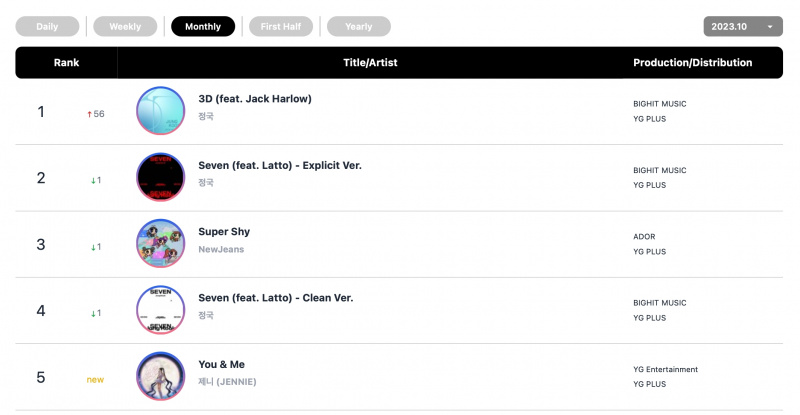Open the NewJeans artist link
The width and height of the screenshot is (800, 415).
point(221,249)
